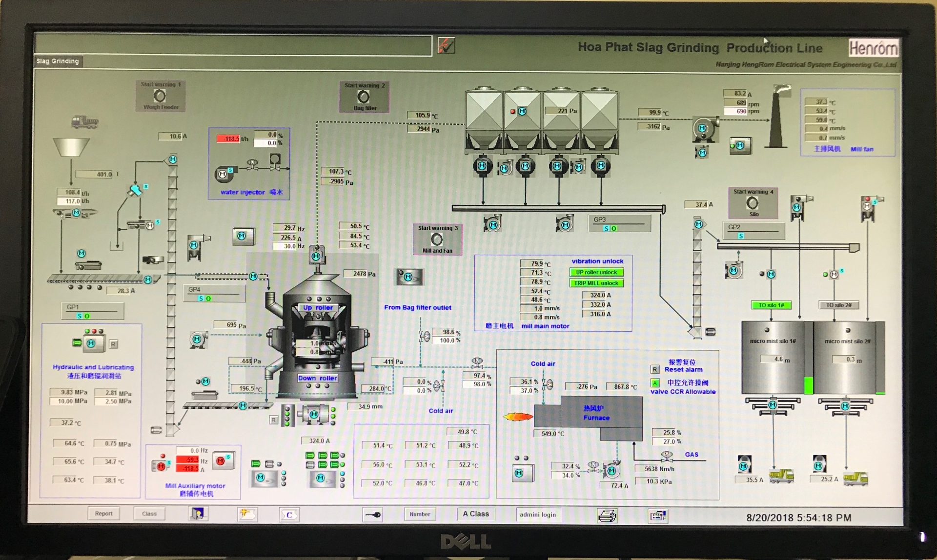The image size is (937, 560).
Task: Click micro mist silo 1# green level bar
Action: click(x=808, y=385)
